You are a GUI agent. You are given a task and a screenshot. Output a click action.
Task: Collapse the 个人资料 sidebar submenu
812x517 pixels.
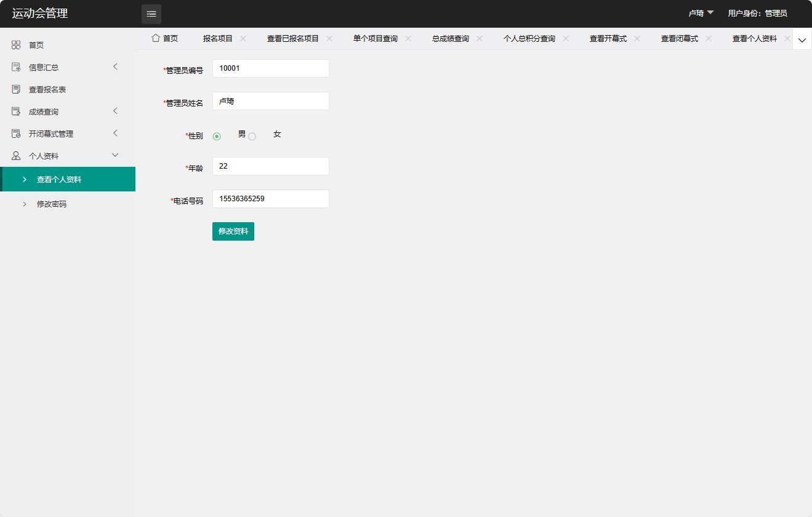click(x=115, y=155)
